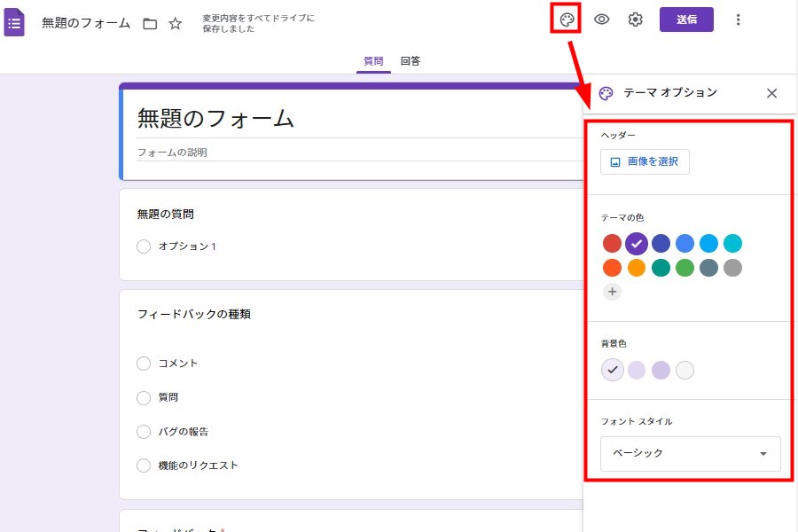
Task: Click the preview eye icon
Action: [x=601, y=20]
